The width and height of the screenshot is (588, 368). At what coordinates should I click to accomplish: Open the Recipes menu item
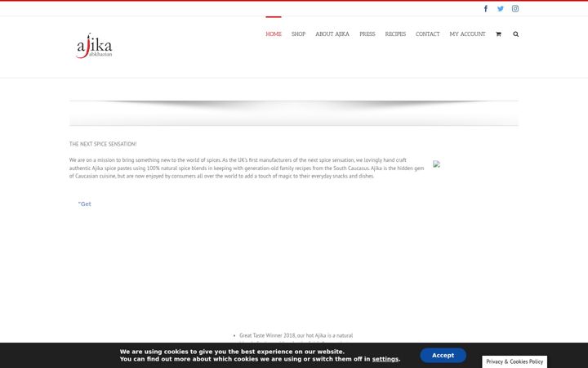(x=395, y=34)
